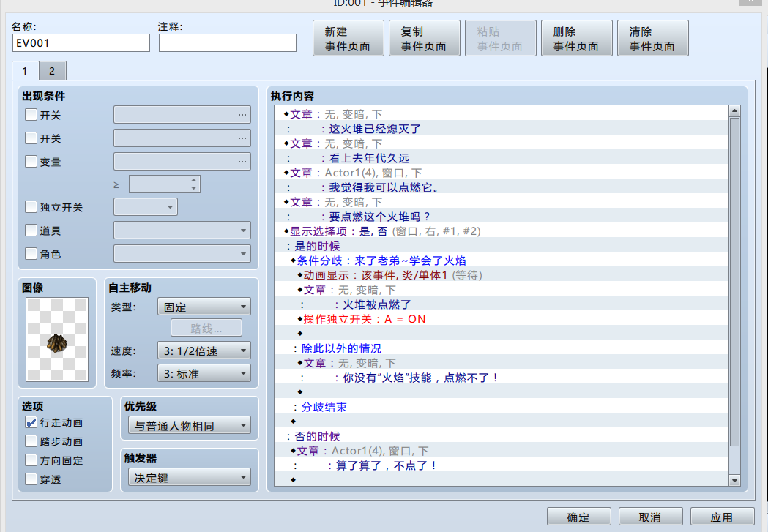Select the 动画显示：该事件, 炎/单体1 command
Screen dimensions: 768x532
point(501,276)
